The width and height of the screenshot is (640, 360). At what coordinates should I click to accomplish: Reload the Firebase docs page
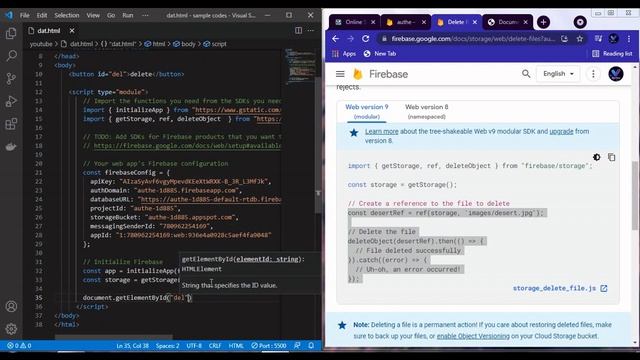(x=366, y=39)
